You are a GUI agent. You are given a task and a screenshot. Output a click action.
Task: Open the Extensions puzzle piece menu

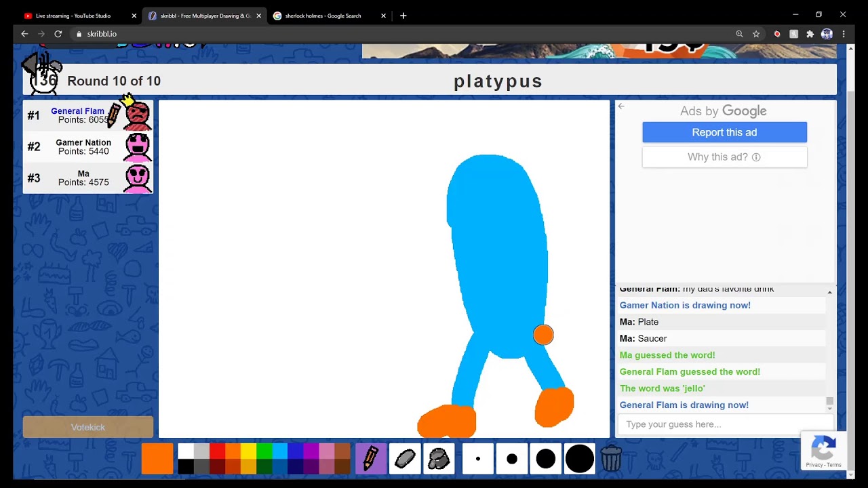point(810,34)
